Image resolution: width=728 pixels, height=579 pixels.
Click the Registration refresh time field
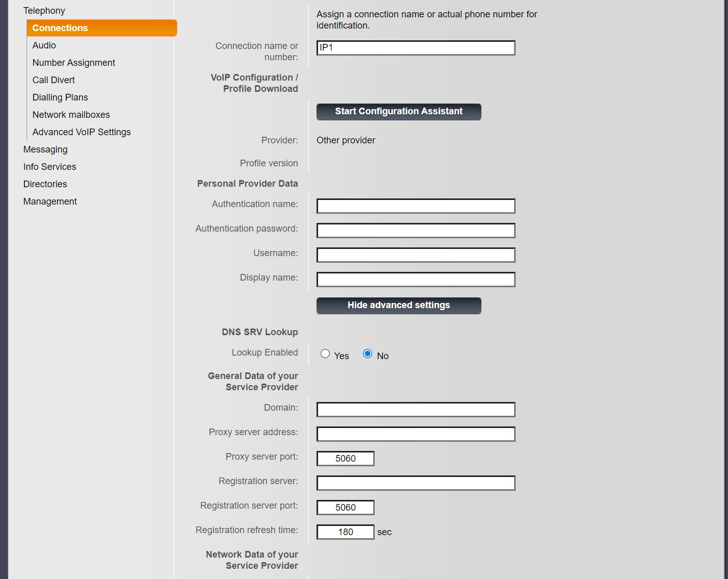point(345,532)
